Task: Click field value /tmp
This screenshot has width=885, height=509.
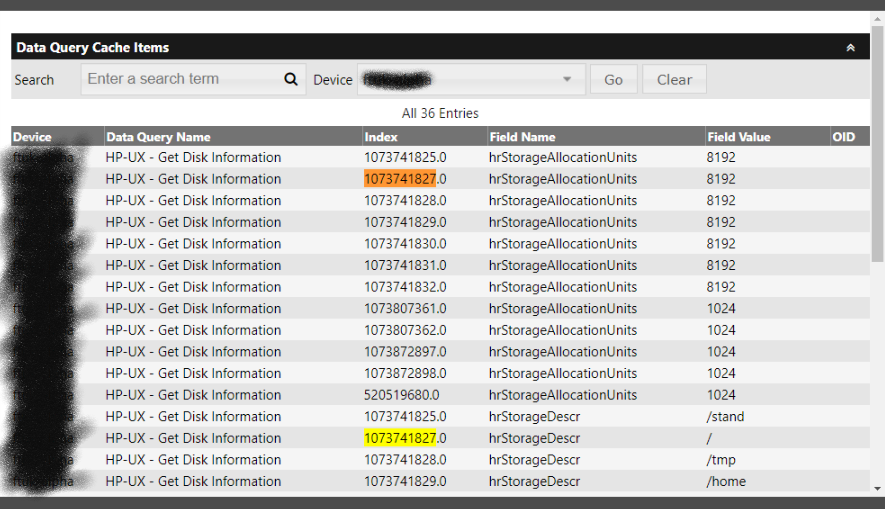Action: (721, 460)
